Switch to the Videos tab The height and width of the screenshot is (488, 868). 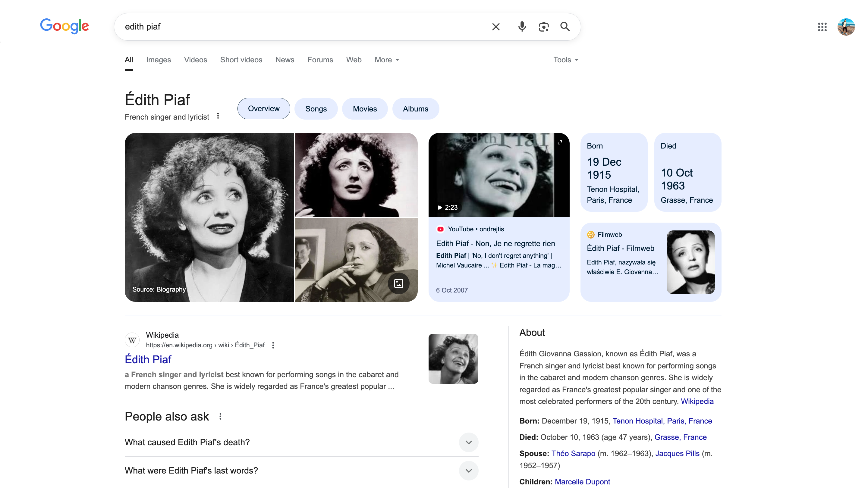195,60
